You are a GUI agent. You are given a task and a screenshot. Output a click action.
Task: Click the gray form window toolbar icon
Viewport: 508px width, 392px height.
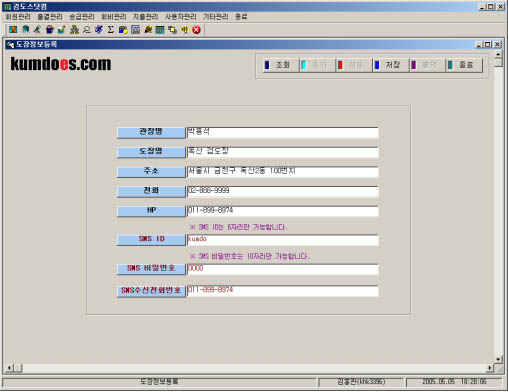click(x=135, y=30)
